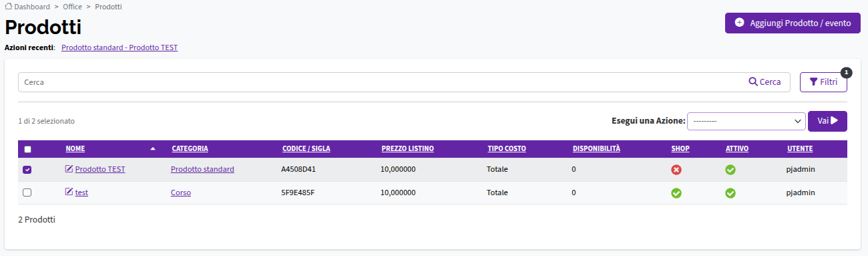The width and height of the screenshot is (868, 256).
Task: Click the Vai button to run action
Action: (827, 121)
